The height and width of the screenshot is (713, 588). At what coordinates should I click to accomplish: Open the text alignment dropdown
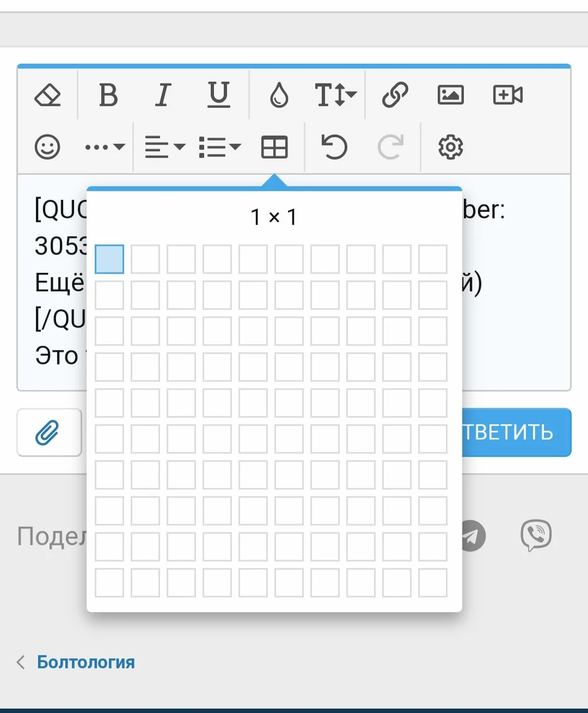(x=164, y=147)
